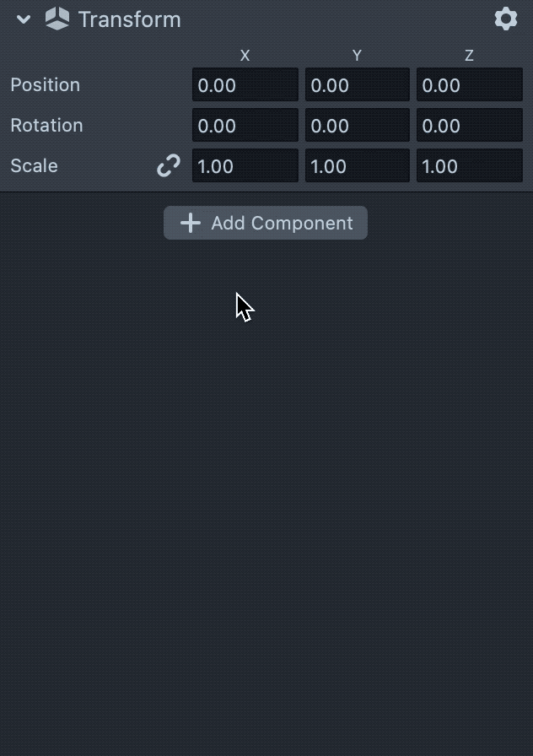Toggle the Scale uniform link icon

click(169, 165)
